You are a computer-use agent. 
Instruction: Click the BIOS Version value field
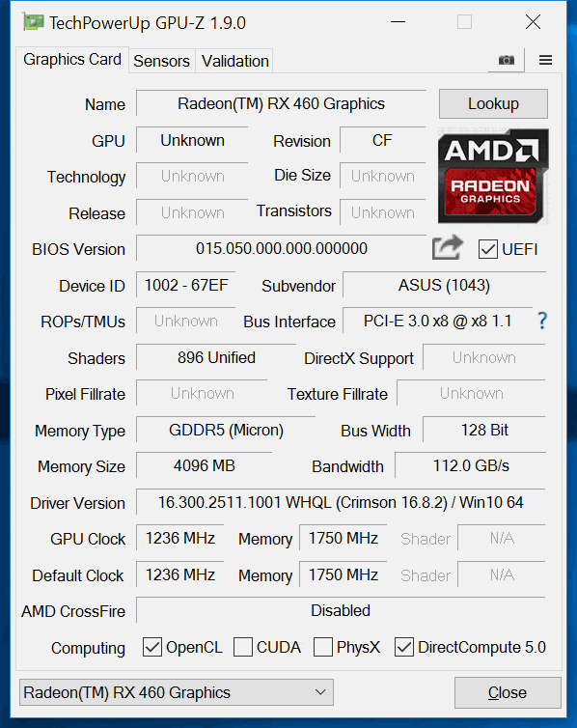(281, 248)
